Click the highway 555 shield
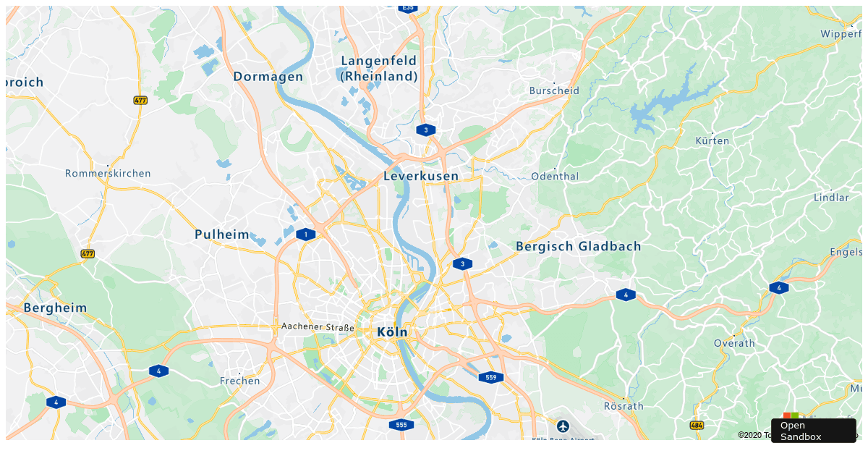 click(x=401, y=425)
